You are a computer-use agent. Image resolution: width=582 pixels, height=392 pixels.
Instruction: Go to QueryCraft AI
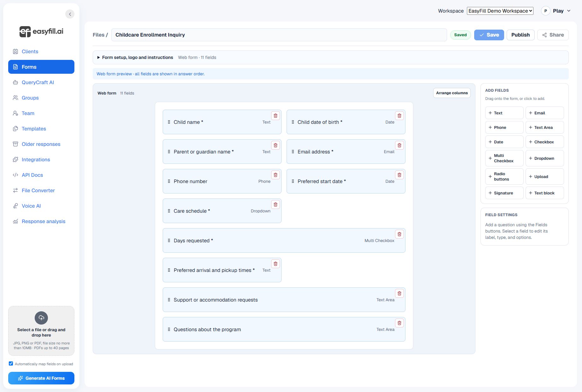pos(41,82)
